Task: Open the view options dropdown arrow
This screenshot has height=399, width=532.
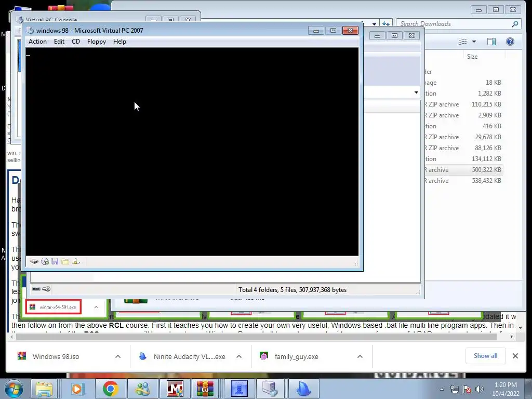Action: tap(474, 42)
